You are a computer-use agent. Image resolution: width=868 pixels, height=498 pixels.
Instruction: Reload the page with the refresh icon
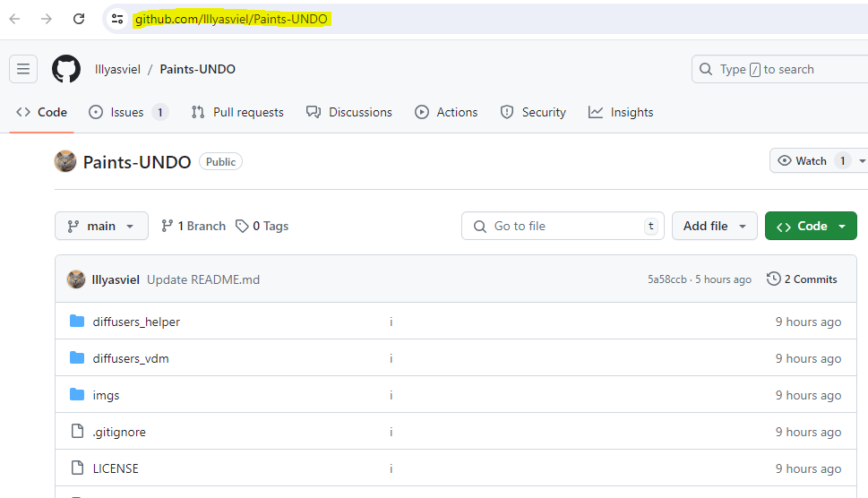79,19
